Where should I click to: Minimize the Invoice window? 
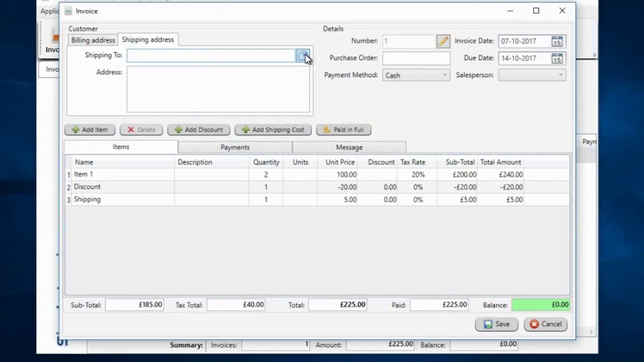click(510, 11)
